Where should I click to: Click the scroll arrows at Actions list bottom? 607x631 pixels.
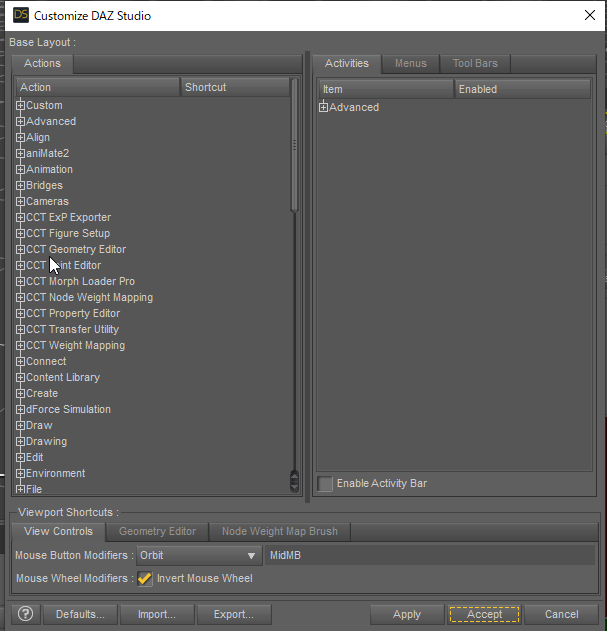pyautogui.click(x=294, y=481)
